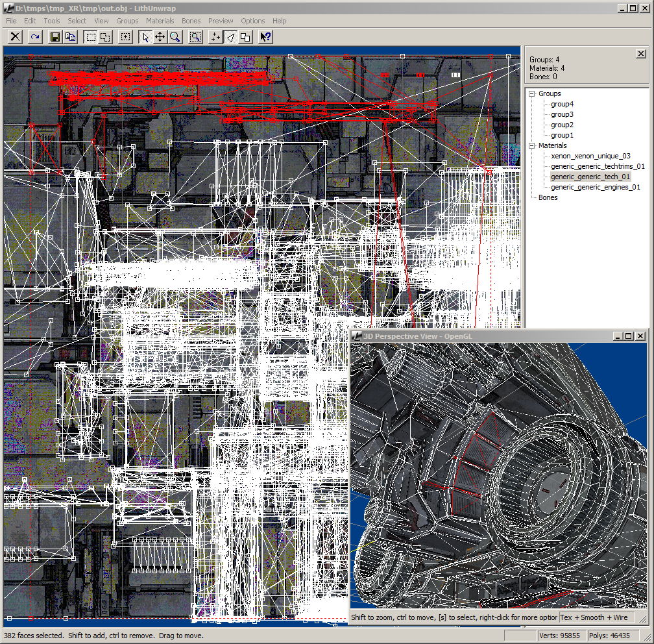Toggle vertex selection mode button

tap(215, 37)
